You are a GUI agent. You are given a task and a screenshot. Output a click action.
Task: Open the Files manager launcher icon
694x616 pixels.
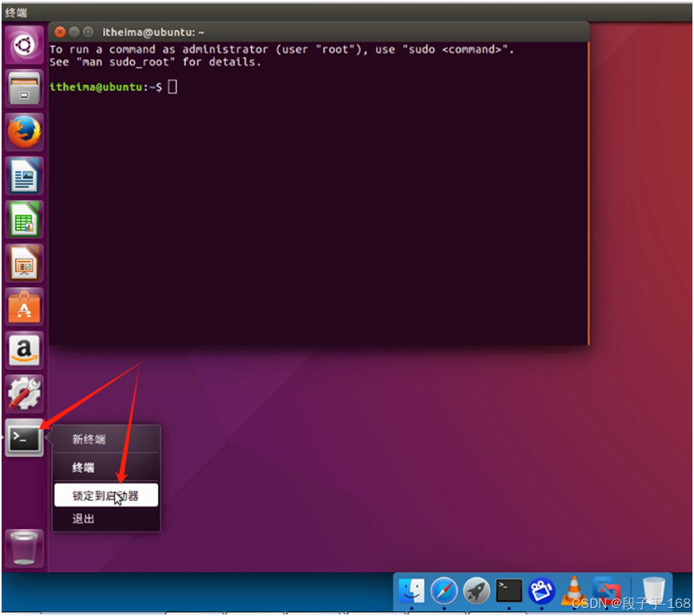24,89
